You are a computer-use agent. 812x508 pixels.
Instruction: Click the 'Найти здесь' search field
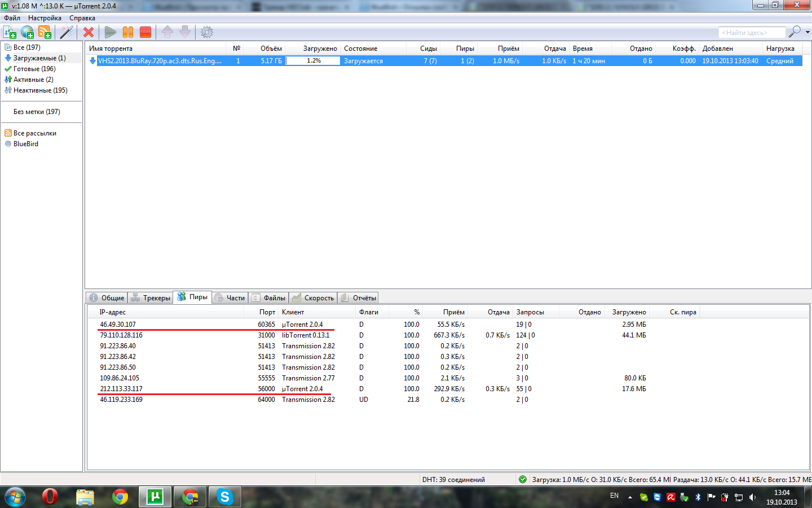coord(752,33)
